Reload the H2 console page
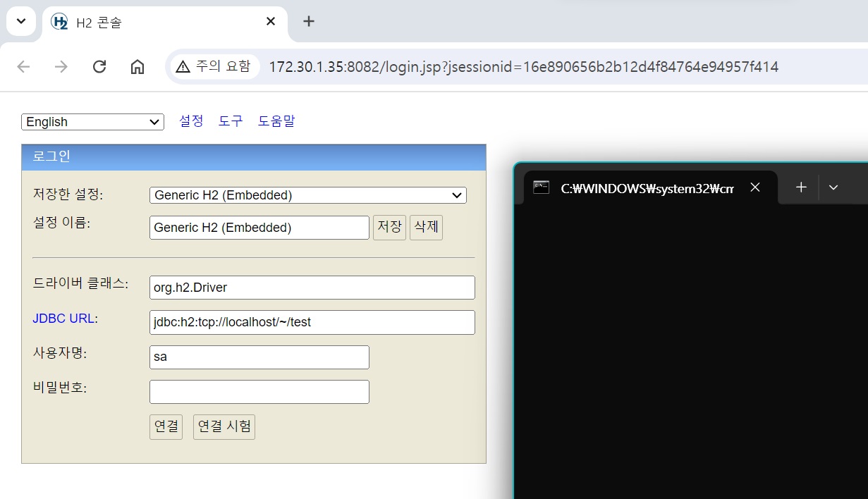Viewport: 868px width, 499px height. (99, 67)
